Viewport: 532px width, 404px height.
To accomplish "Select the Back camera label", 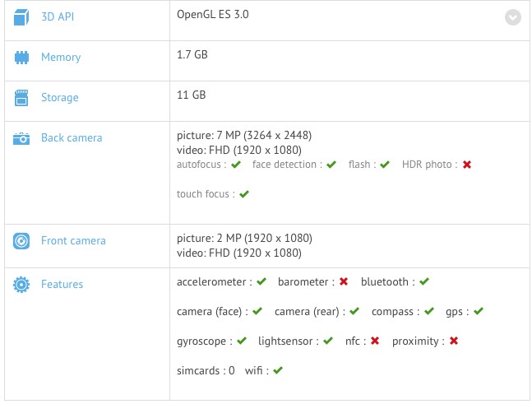I will click(x=72, y=138).
